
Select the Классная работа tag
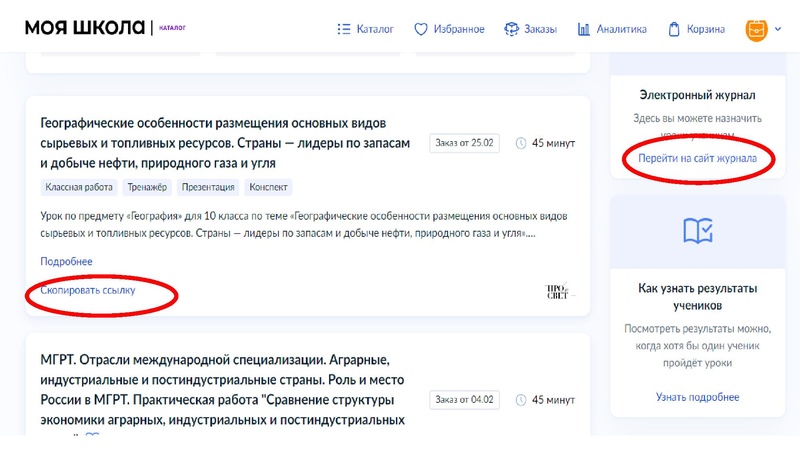[x=79, y=187]
